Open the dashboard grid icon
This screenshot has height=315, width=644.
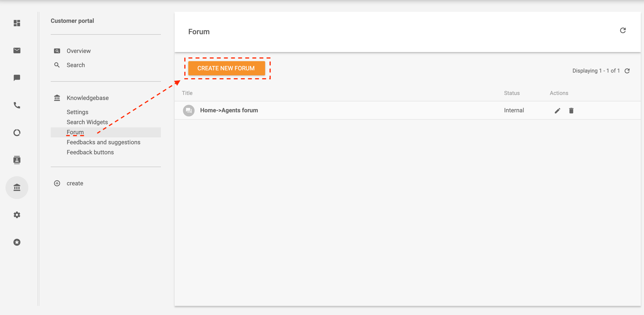[x=17, y=23]
